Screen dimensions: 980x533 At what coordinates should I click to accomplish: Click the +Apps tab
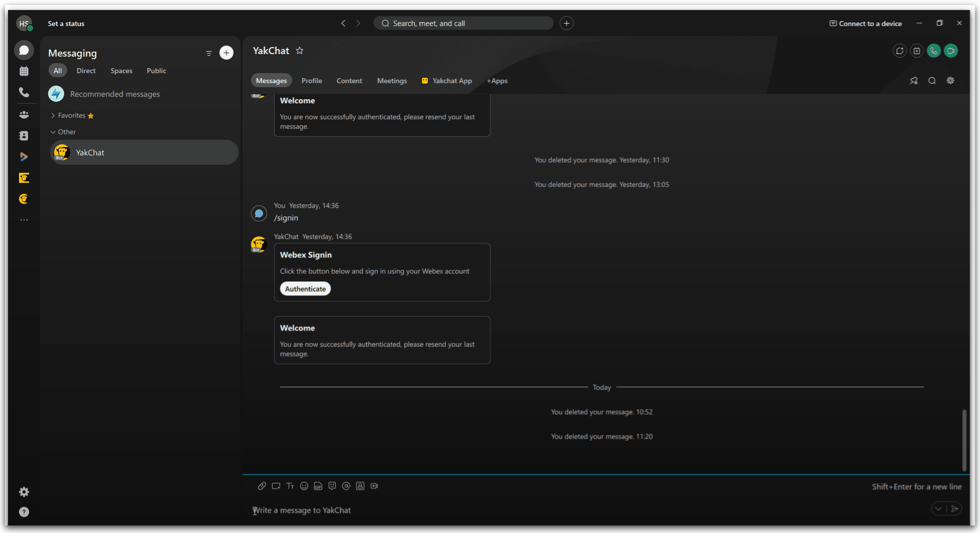(497, 81)
